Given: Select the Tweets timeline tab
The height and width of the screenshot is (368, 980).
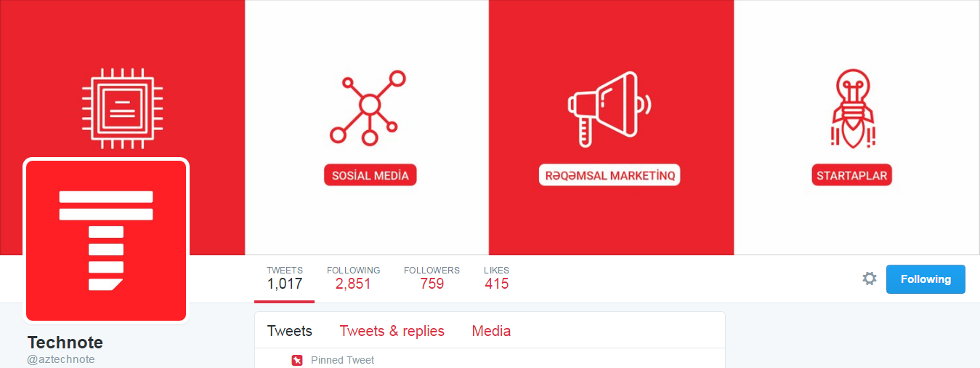Looking at the screenshot, I should 289,331.
